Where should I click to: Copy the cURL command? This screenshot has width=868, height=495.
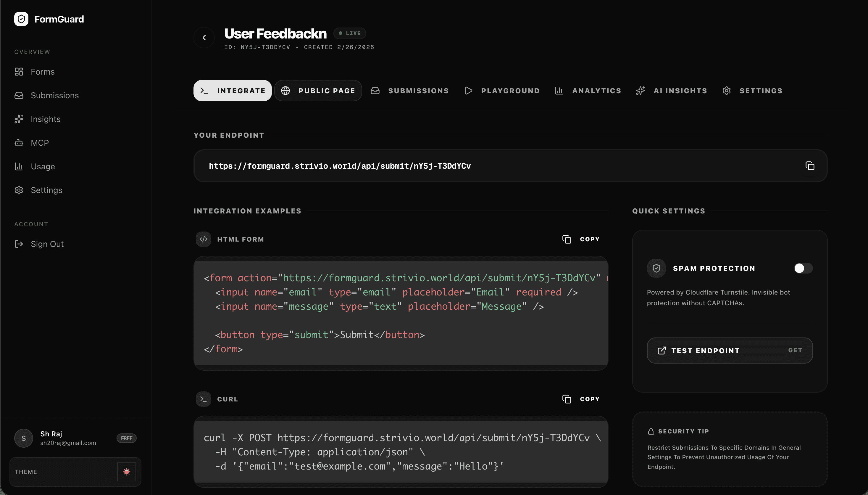[581, 399]
